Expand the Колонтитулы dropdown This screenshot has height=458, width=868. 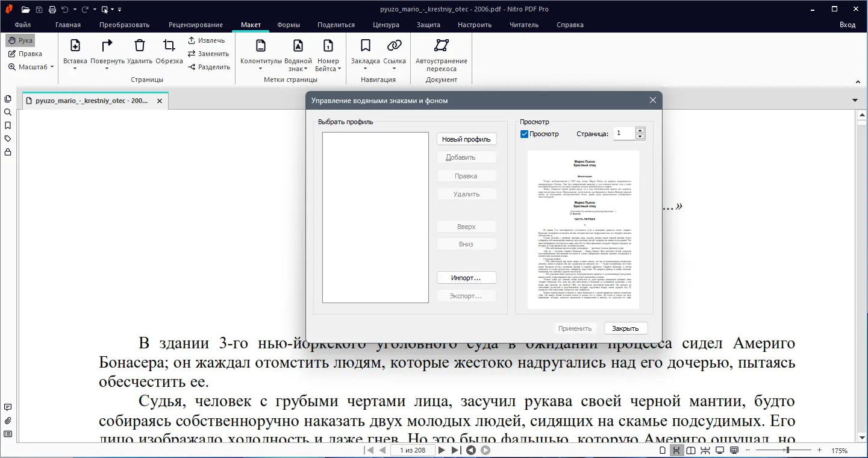tap(261, 69)
